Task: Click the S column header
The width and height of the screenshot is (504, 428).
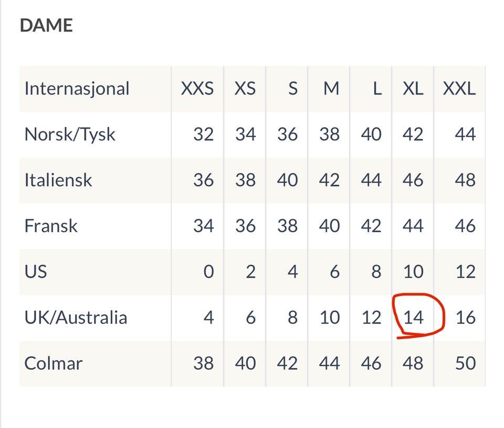Action: point(292,88)
